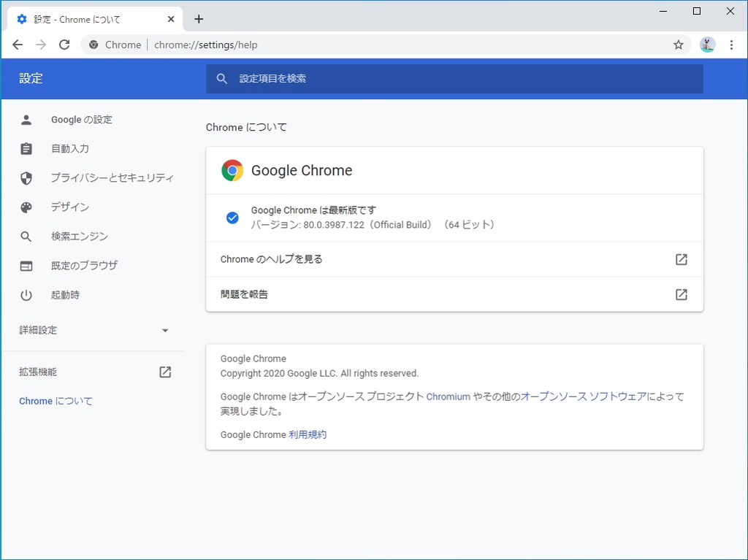Click the external link icon for 問題を報告
The height and width of the screenshot is (560, 748).
pos(681,294)
